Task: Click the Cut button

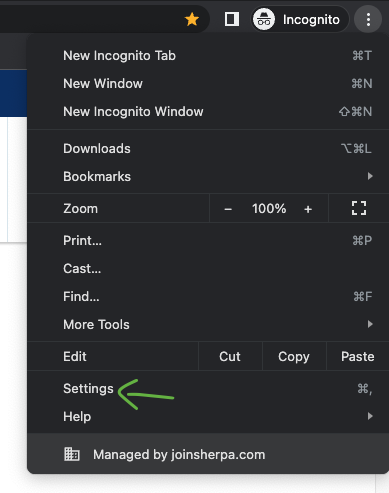Action: click(230, 356)
